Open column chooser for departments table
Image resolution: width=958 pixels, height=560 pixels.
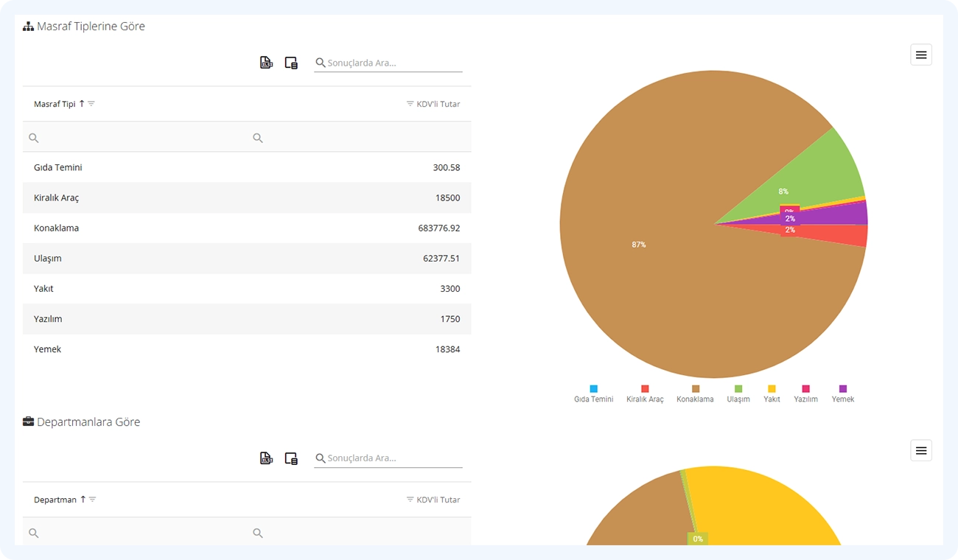[x=291, y=458]
